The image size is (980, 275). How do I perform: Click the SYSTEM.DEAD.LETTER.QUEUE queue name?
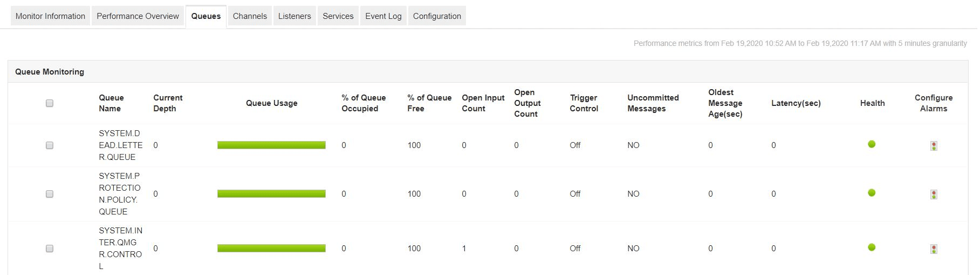(120, 145)
